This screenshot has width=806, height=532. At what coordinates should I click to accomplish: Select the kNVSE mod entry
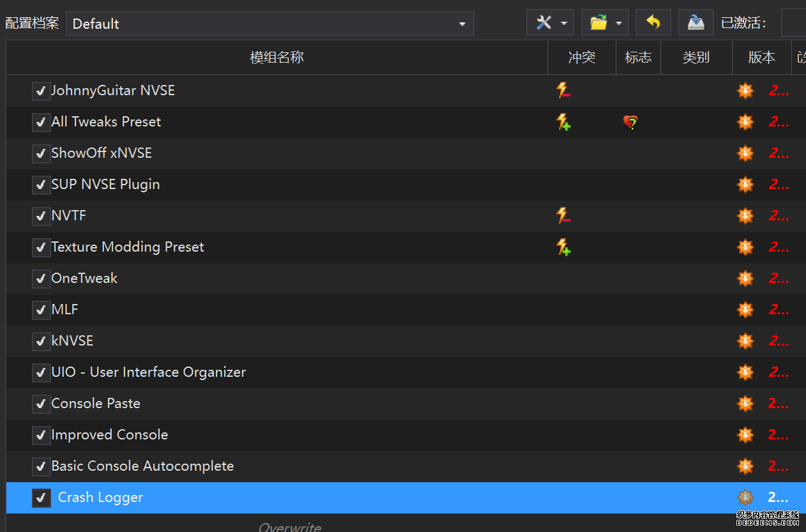(x=72, y=341)
